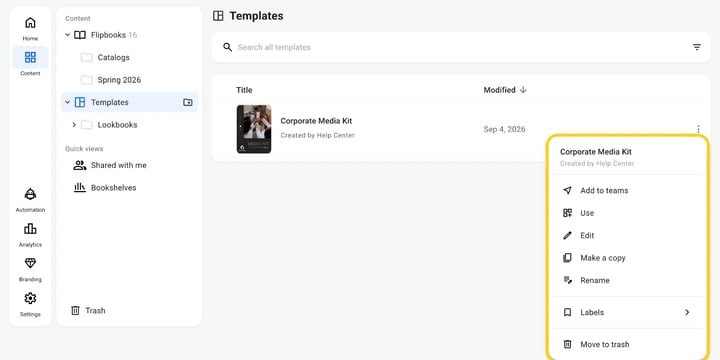The width and height of the screenshot is (720, 360).
Task: Click the Catalogs folder icon
Action: (x=86, y=57)
